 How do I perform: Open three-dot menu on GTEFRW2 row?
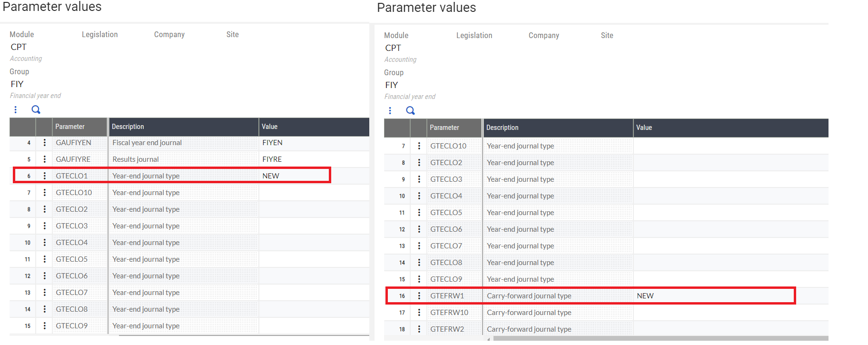coord(419,329)
